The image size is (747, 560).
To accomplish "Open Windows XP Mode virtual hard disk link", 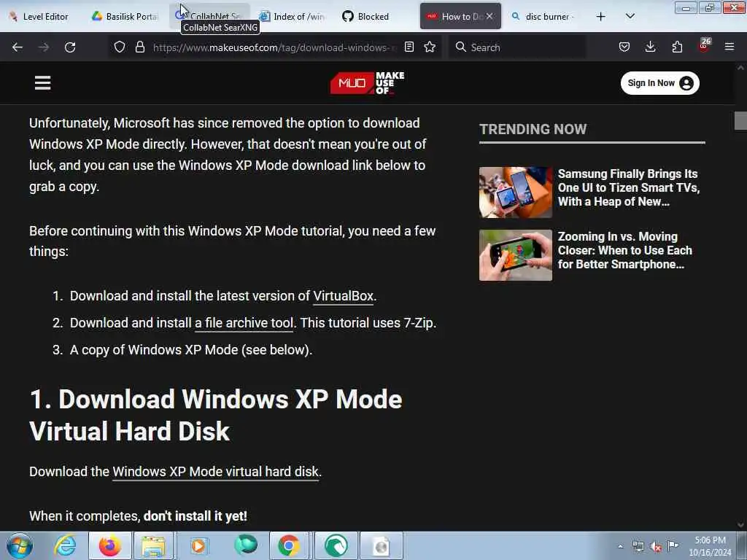I will click(x=215, y=472).
